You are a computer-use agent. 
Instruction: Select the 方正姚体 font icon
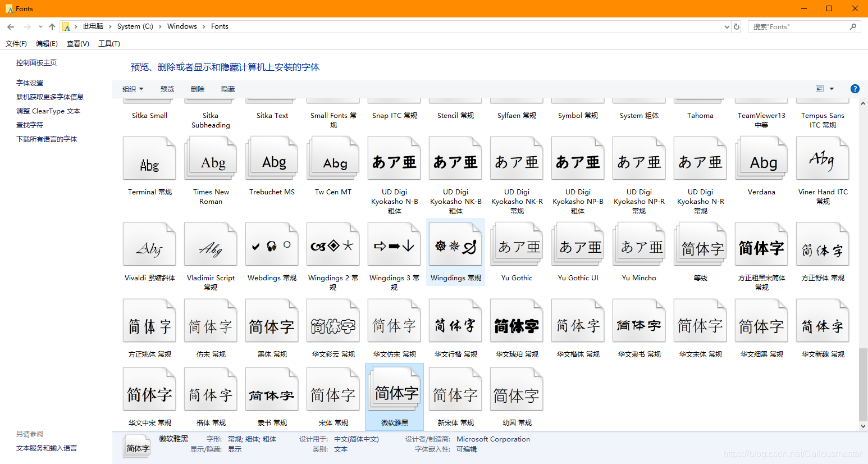(149, 321)
